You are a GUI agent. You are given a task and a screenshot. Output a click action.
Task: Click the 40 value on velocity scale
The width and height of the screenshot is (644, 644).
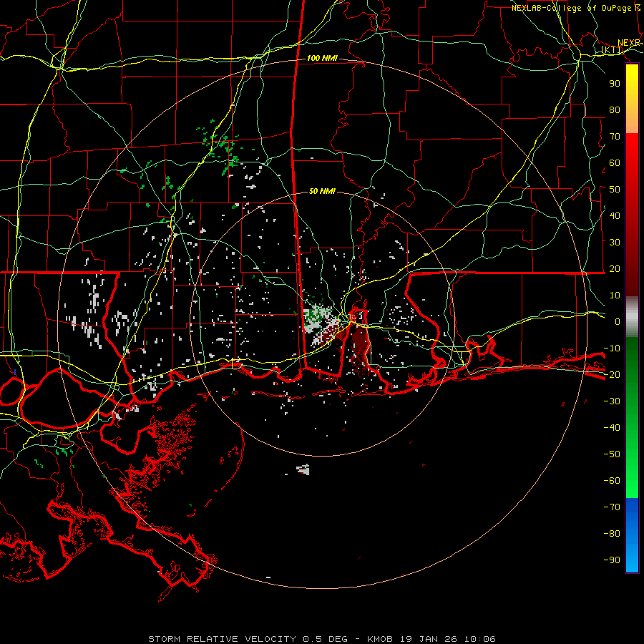pos(615,215)
